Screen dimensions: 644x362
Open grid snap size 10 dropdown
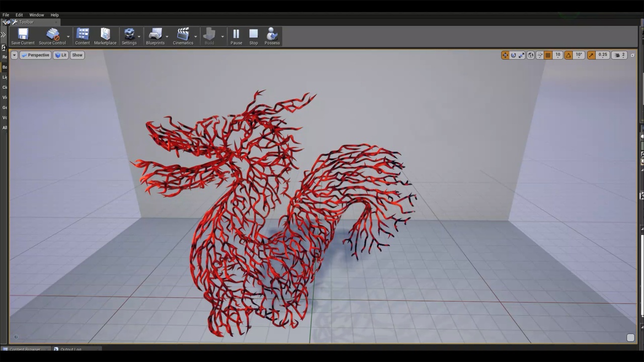[x=557, y=55]
